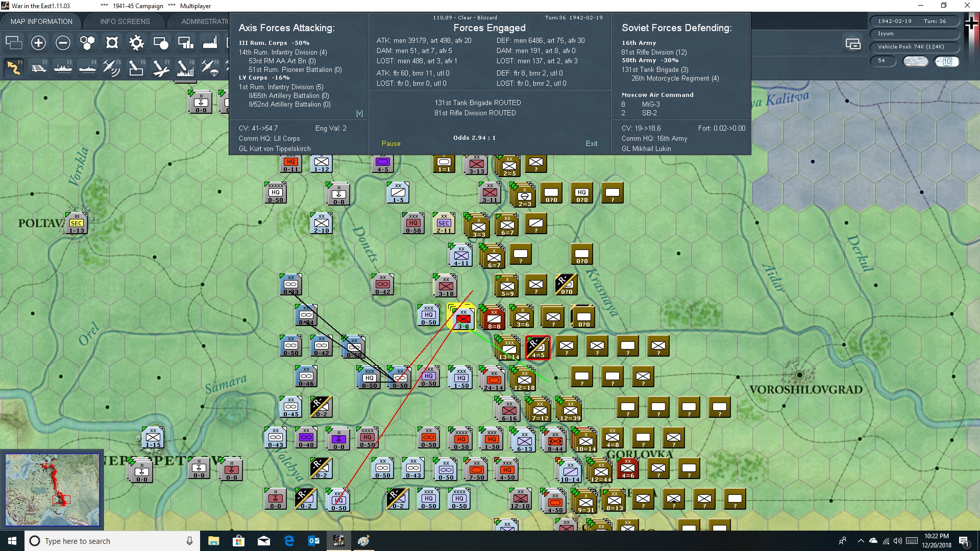Open the INFO SCREENS tab
Image resolution: width=980 pixels, height=551 pixels.
pos(125,21)
